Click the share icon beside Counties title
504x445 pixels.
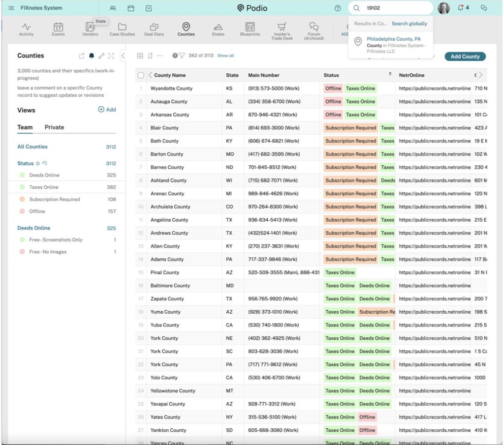tap(82, 56)
